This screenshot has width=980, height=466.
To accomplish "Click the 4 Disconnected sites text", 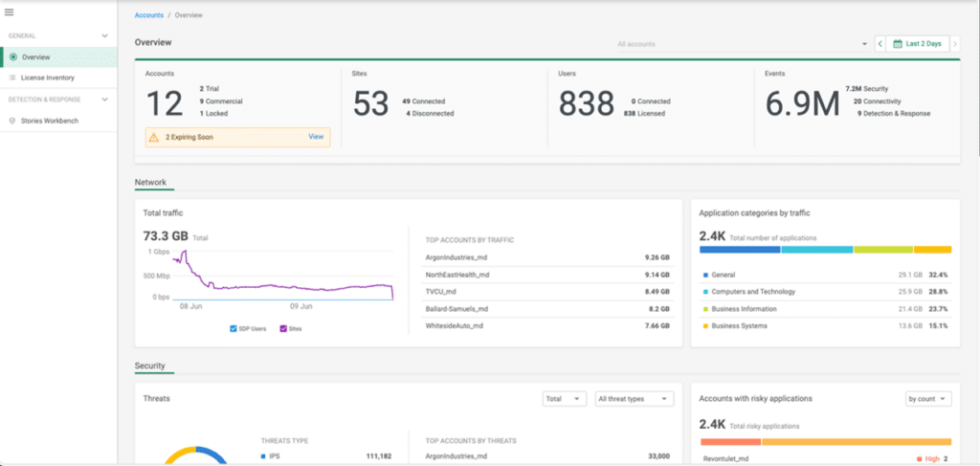I will [430, 114].
